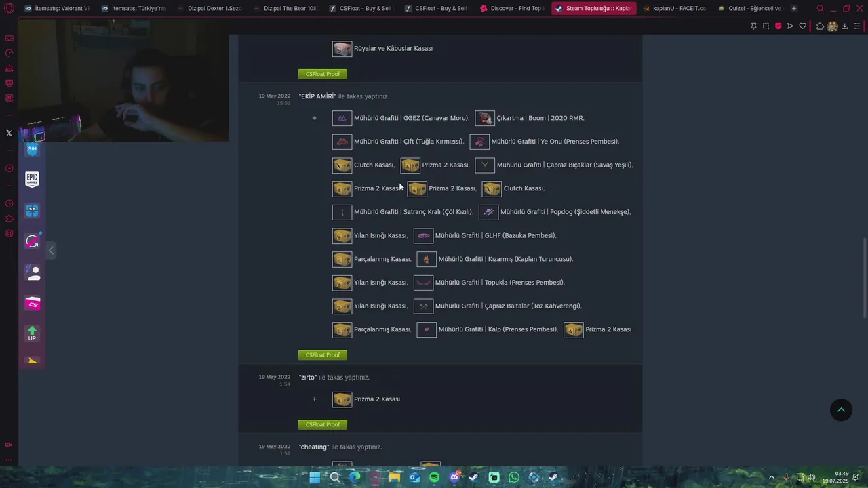Open the pink circular arrow extension icon

pos(32,241)
